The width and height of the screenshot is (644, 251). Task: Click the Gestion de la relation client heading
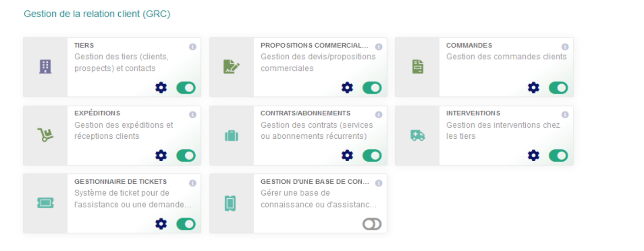click(x=97, y=14)
